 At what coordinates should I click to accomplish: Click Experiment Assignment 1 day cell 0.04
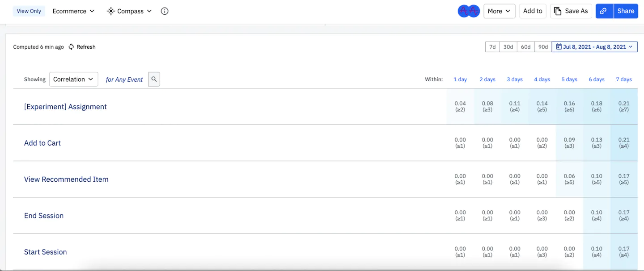coord(460,107)
